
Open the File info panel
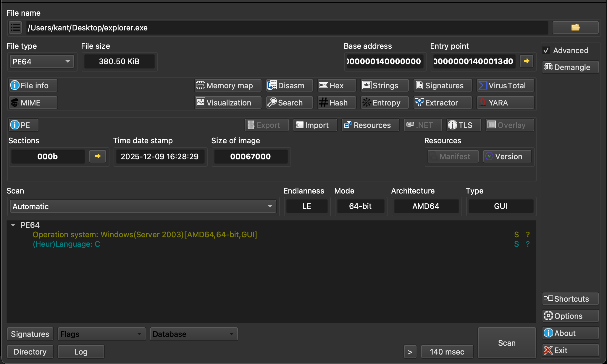coord(33,85)
